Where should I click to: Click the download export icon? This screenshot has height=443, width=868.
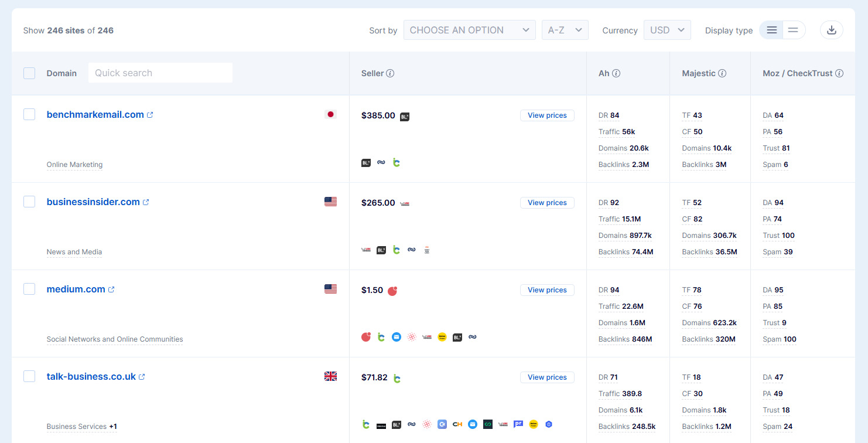(x=831, y=30)
